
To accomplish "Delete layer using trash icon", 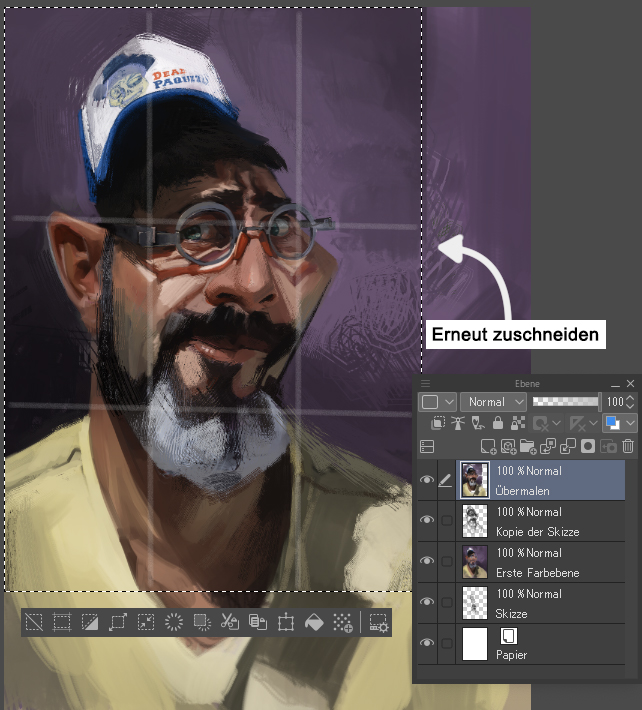I will pos(628,446).
